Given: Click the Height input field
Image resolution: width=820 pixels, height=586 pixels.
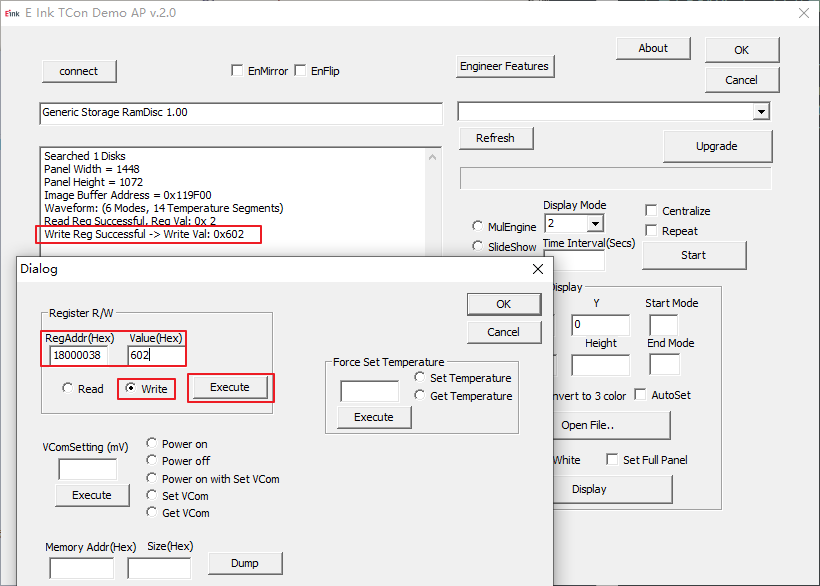Looking at the screenshot, I should pyautogui.click(x=600, y=365).
